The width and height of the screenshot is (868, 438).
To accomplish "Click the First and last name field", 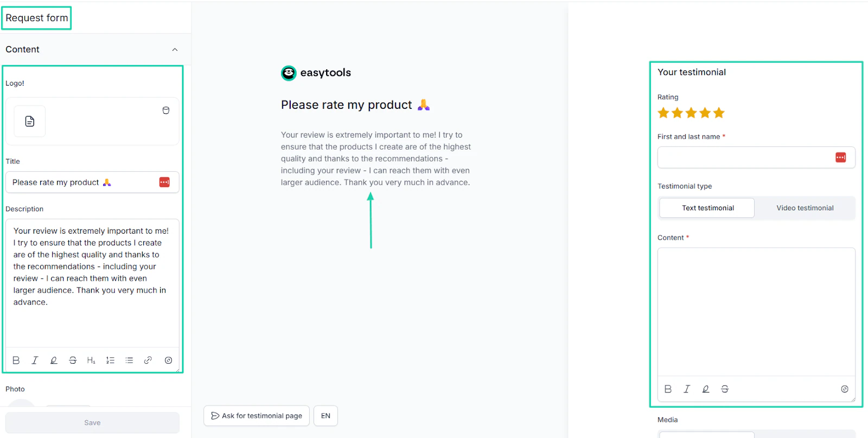I will (756, 158).
